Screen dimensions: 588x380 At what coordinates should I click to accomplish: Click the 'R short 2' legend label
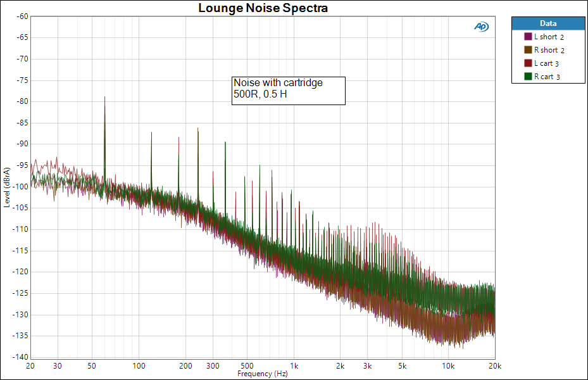pyautogui.click(x=549, y=50)
